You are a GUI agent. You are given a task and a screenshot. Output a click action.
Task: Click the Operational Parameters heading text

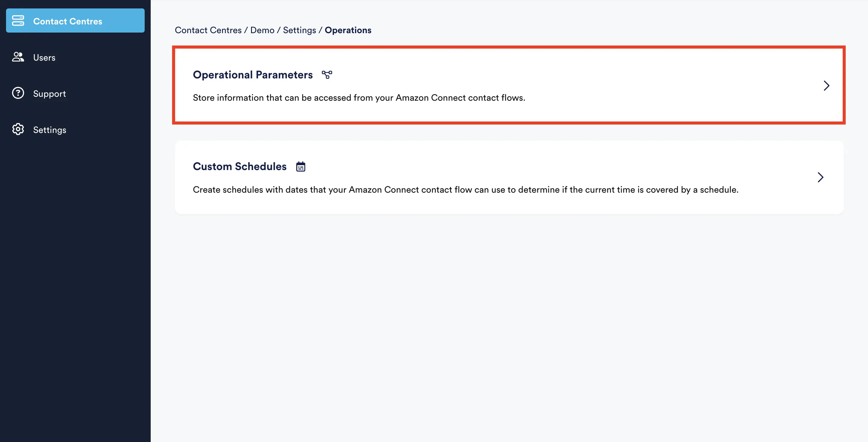[x=252, y=74]
